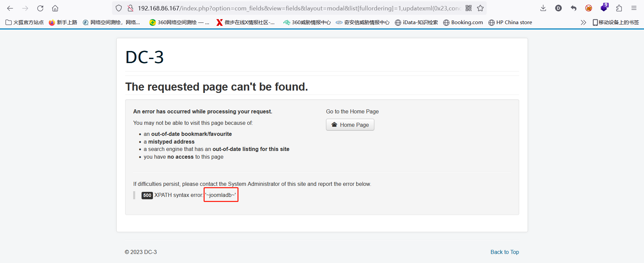
Task: Open the 火狐官方站点 bookmark folder
Action: (x=25, y=22)
